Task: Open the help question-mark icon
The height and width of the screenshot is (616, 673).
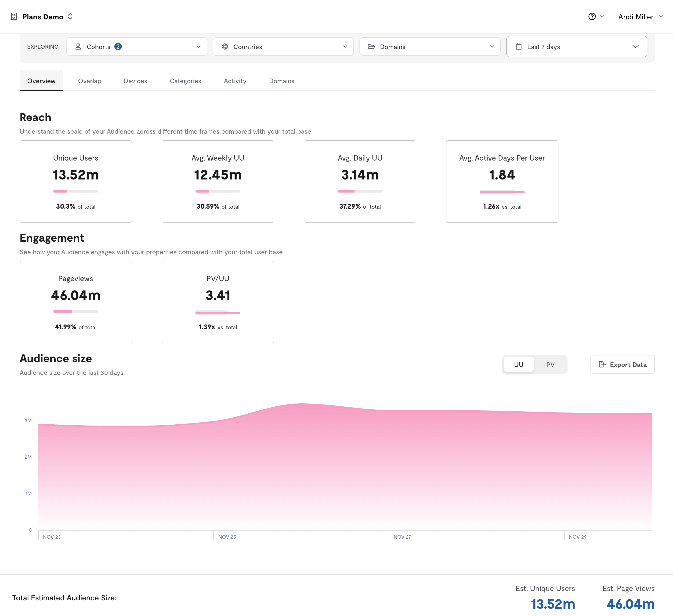Action: tap(592, 17)
